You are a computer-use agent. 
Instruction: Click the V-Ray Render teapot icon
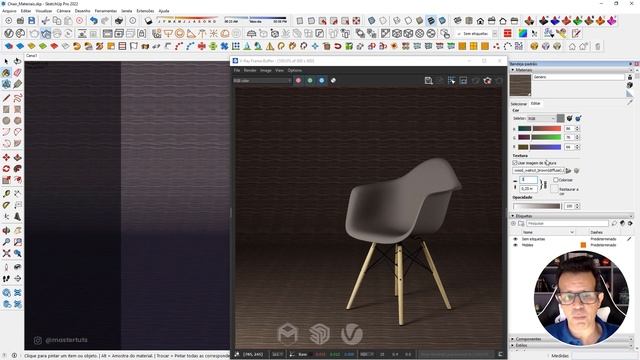tap(34, 33)
